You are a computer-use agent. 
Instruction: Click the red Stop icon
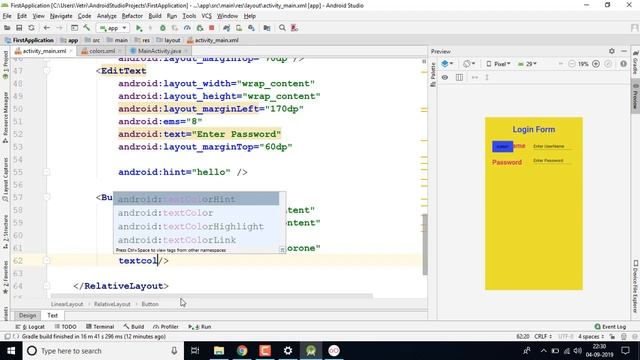[x=211, y=28]
